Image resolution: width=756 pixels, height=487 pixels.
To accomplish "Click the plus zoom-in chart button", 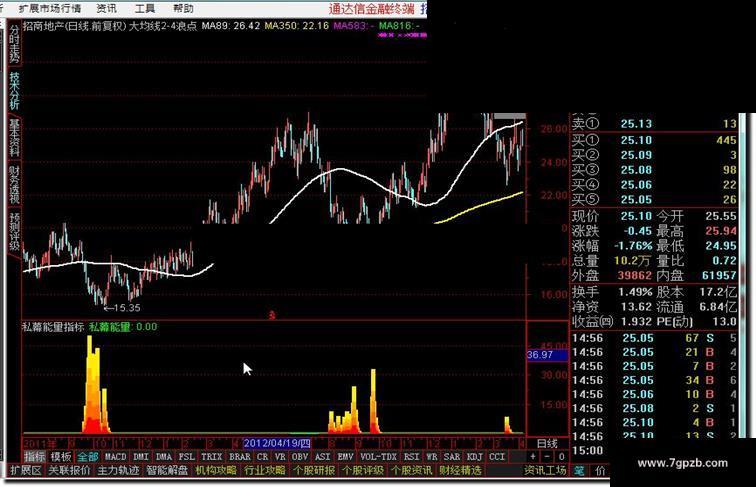I will click(533, 456).
